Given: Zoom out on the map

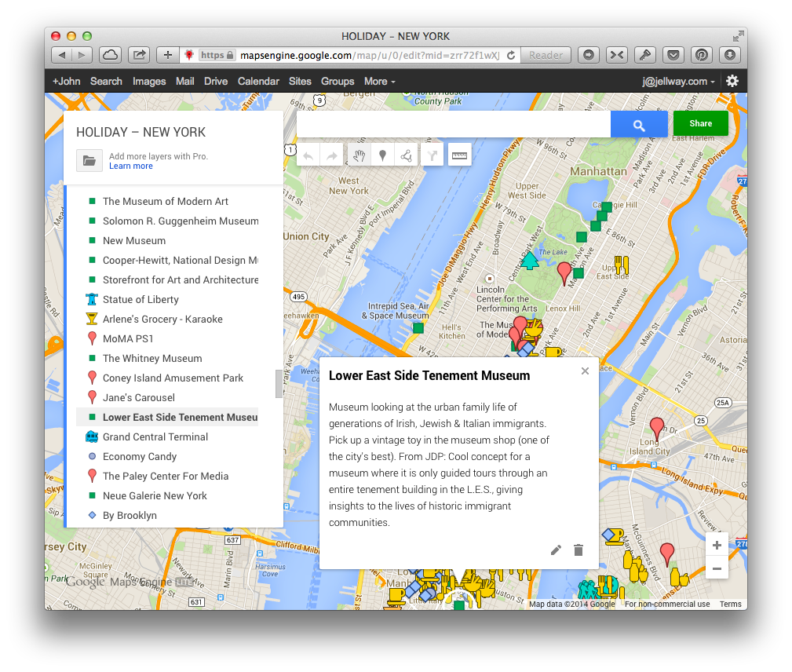Looking at the screenshot, I should point(717,568).
